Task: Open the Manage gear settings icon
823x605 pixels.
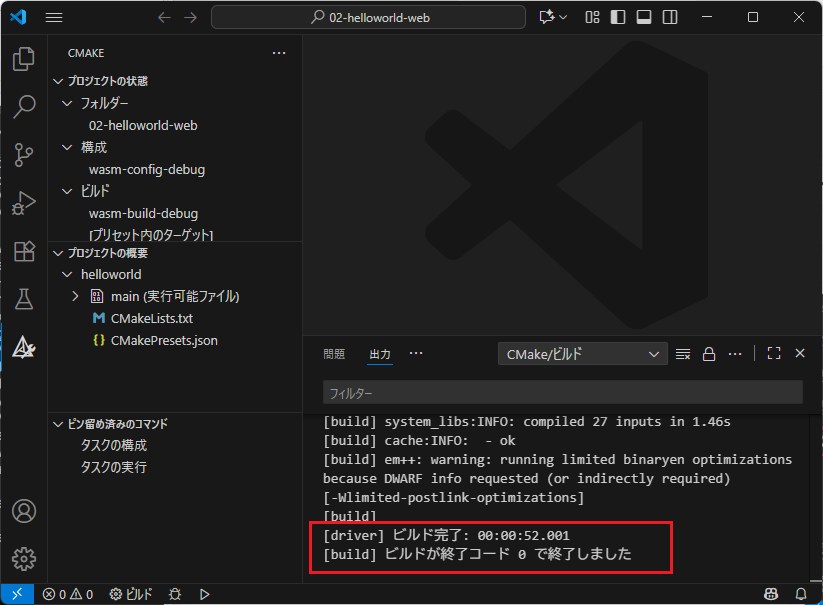Action: pos(24,559)
